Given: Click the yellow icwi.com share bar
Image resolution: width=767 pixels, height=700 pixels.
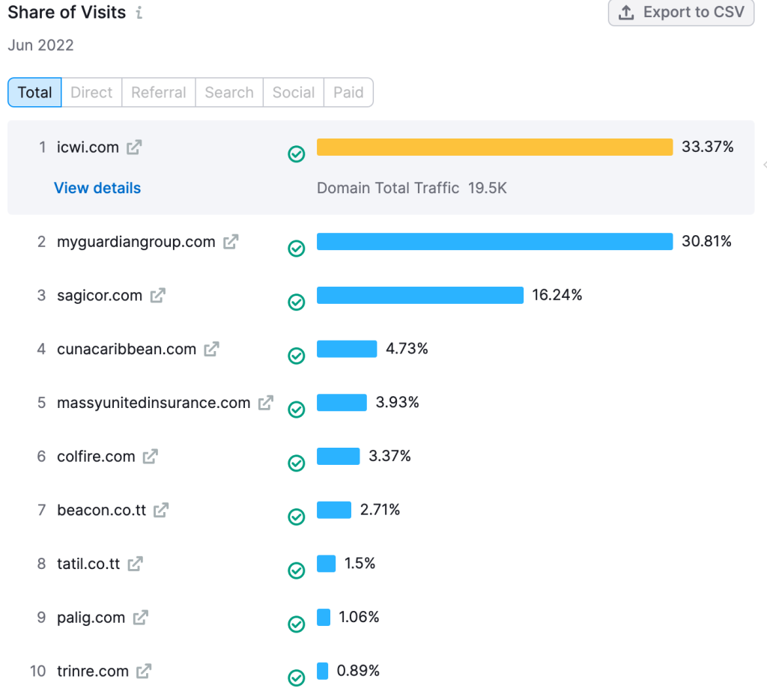Looking at the screenshot, I should point(494,147).
